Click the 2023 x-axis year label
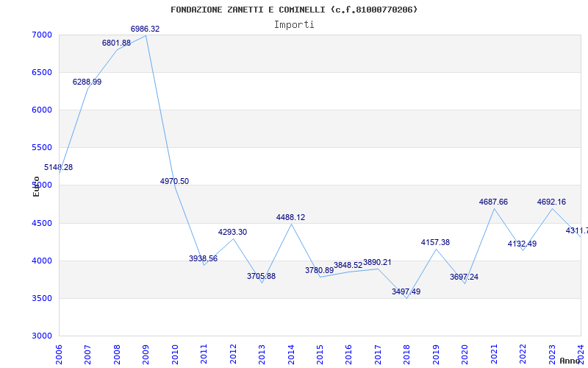The height and width of the screenshot is (368, 588). tap(552, 355)
